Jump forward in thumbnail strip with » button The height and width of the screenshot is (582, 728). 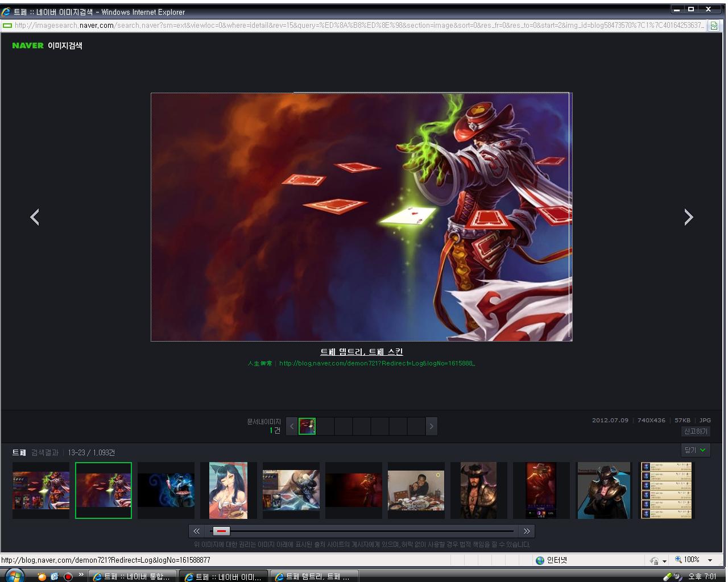point(527,531)
